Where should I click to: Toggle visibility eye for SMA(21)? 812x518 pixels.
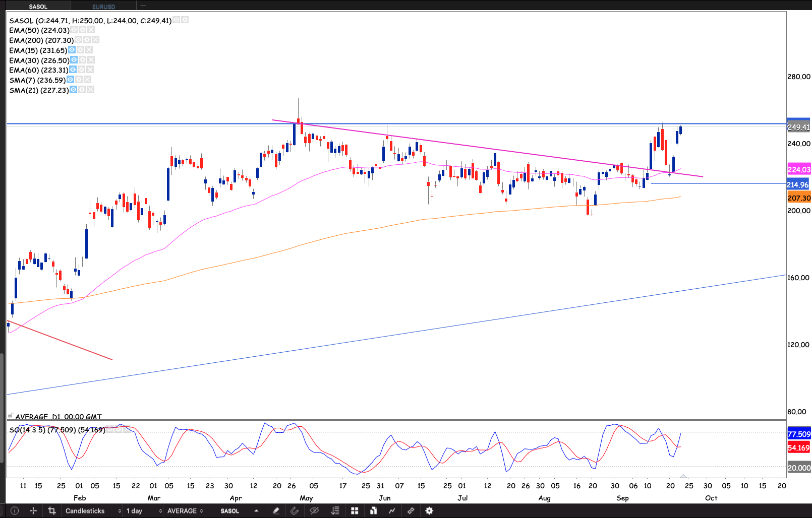coord(74,90)
